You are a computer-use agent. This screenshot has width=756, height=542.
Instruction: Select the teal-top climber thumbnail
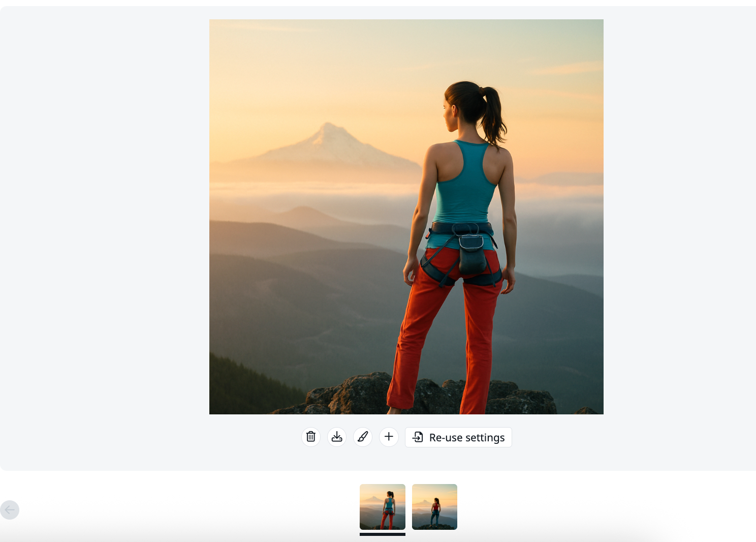click(383, 507)
